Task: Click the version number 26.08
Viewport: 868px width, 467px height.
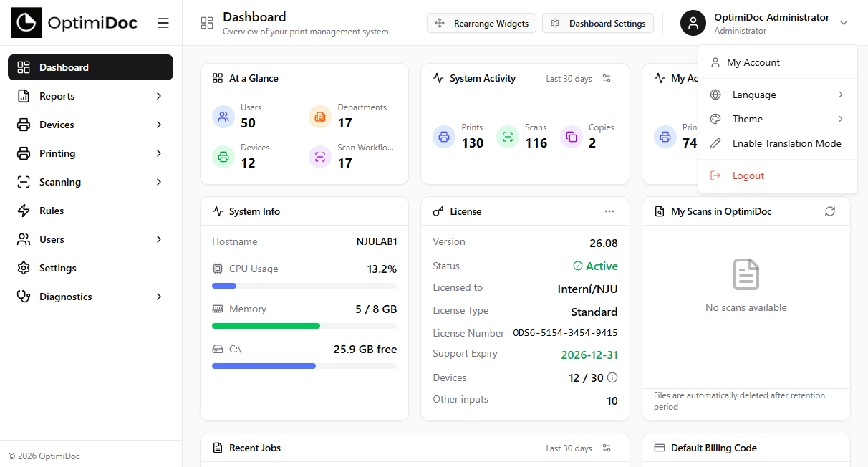Action: [604, 243]
